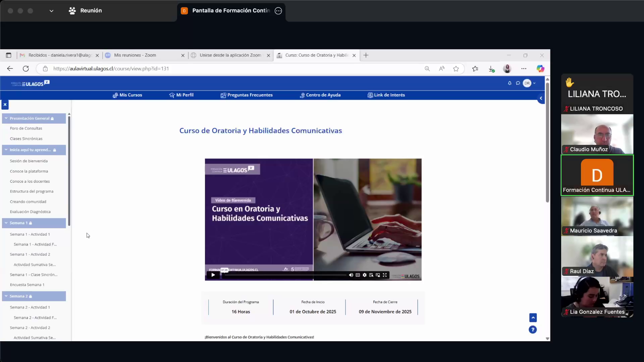Play the welcome video
Screen dimensions: 644x362
point(213,275)
